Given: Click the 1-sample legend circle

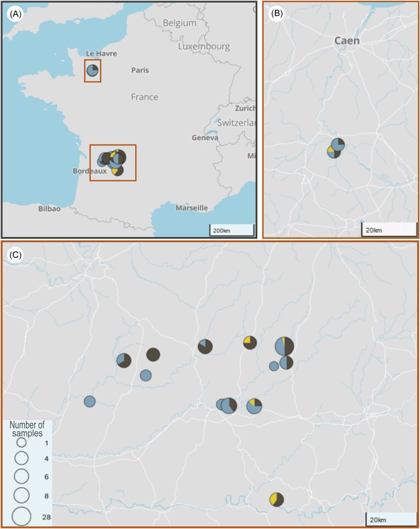Looking at the screenshot, I should 21,442.
